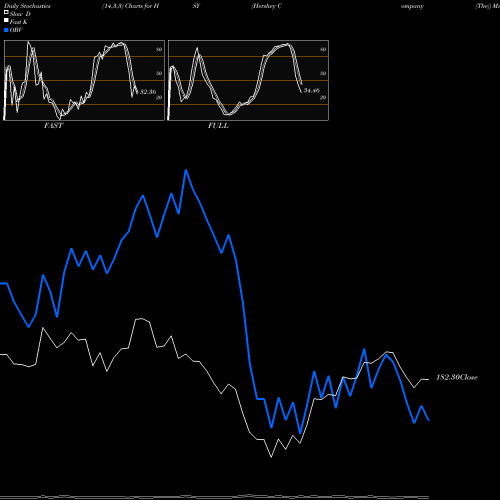Click the 50 axis label in FAST chart
Image resolution: width=500 pixels, height=500 pixels.
coord(159,73)
